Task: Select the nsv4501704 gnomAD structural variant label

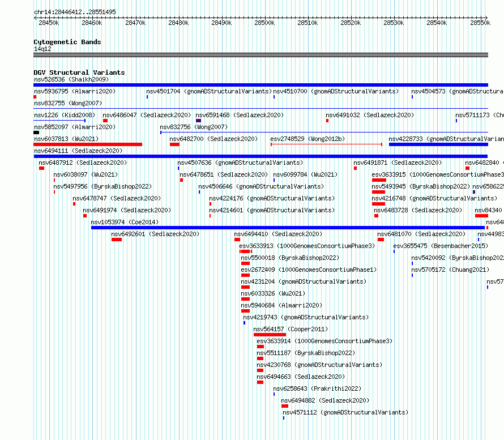Action: [209, 91]
